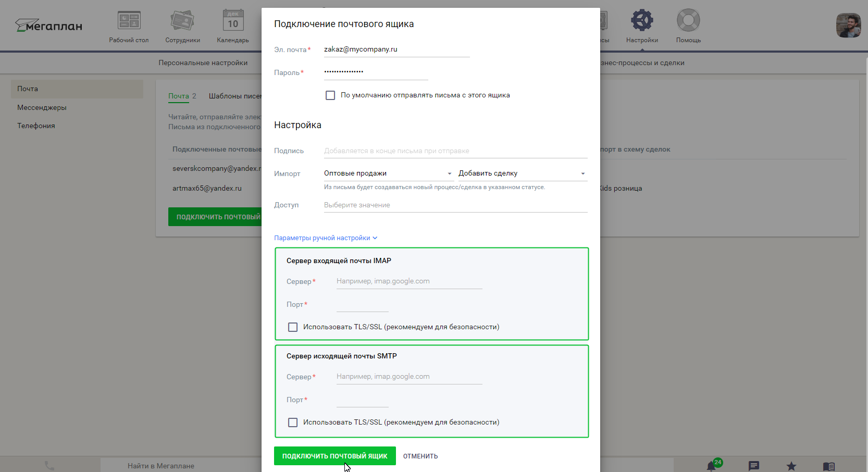868x472 pixels.
Task: Toggle TLS/SSL checkbox for IMAP server
Action: coord(293,327)
